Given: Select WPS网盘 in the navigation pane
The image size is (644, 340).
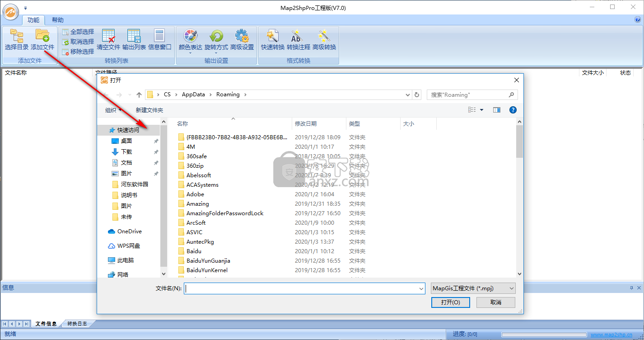Looking at the screenshot, I should pos(129,246).
